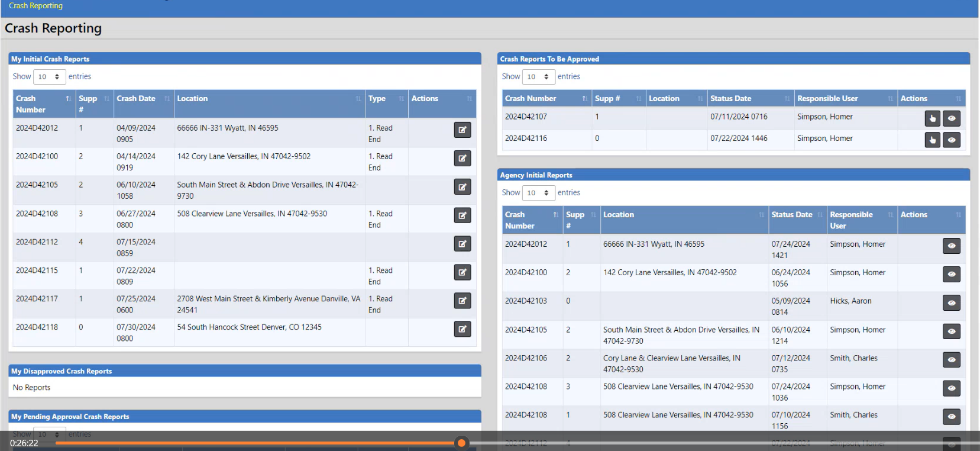View agency report 2024D42106 eye icon
This screenshot has height=451, width=980.
951,360
